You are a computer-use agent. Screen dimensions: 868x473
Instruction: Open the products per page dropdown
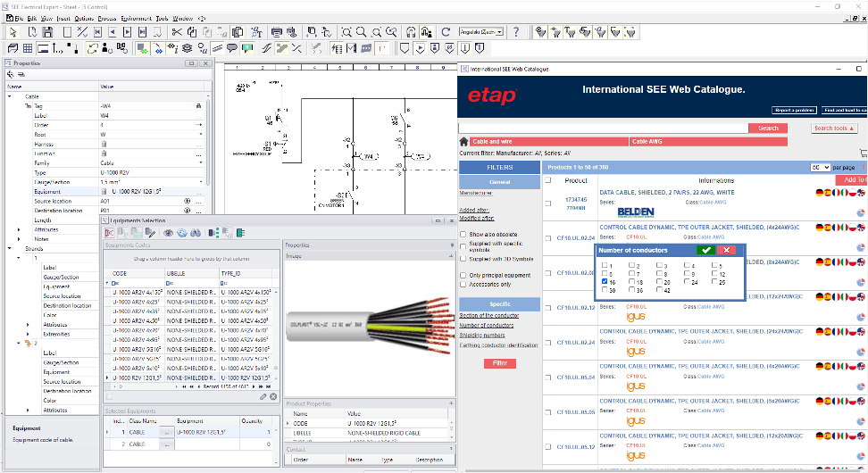tap(820, 167)
